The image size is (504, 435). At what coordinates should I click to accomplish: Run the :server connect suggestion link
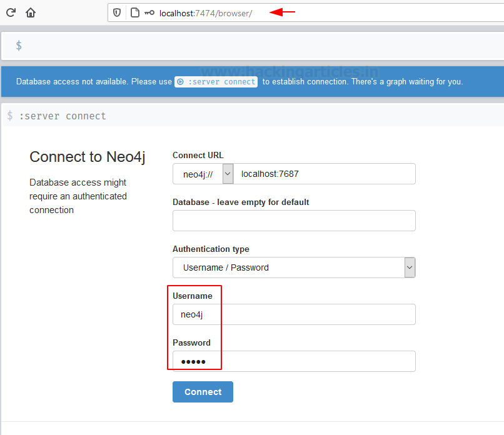(x=216, y=82)
